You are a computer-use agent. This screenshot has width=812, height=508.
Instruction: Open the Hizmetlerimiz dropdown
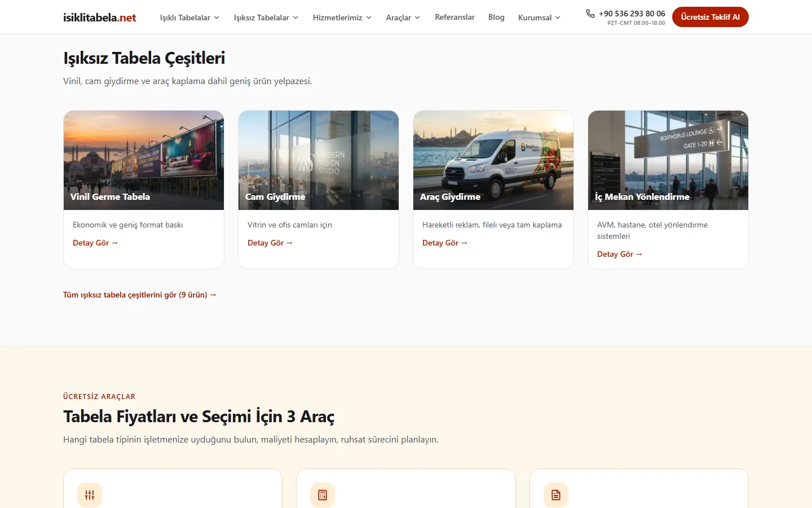click(342, 17)
